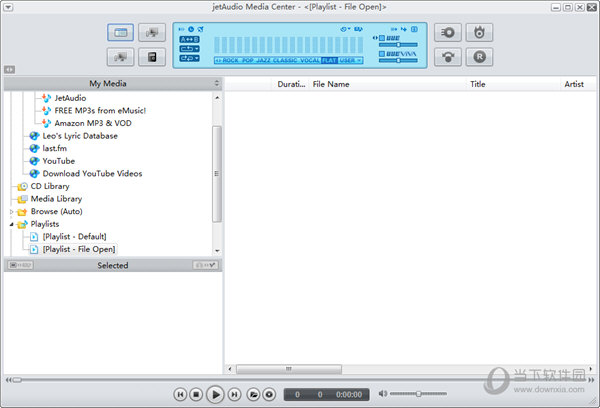The width and height of the screenshot is (600, 408).
Task: Click the small icon right of the display's top dropdown
Action: click(358, 29)
